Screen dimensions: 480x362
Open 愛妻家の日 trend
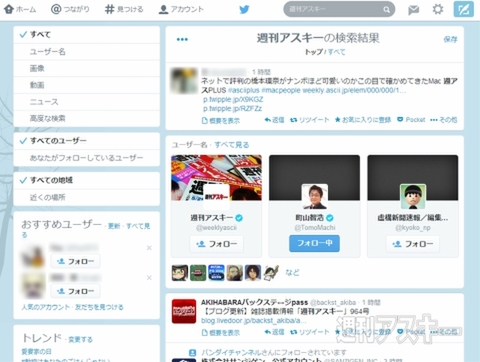[x=36, y=352]
